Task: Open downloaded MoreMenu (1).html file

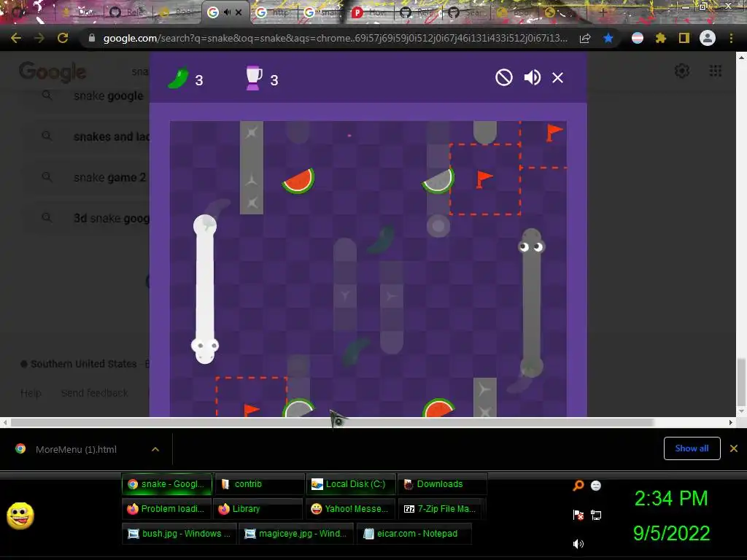Action: (76, 449)
